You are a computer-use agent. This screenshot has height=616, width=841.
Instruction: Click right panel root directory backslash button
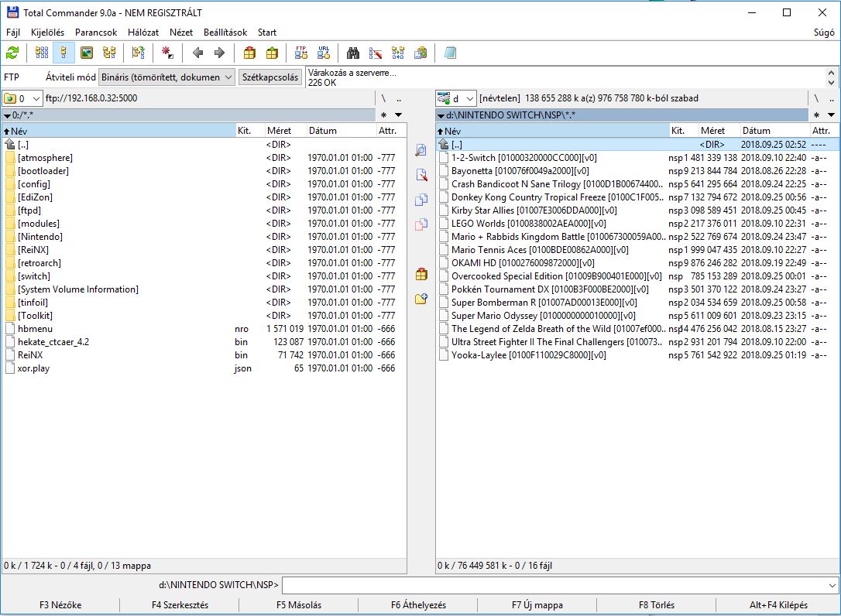[816, 98]
